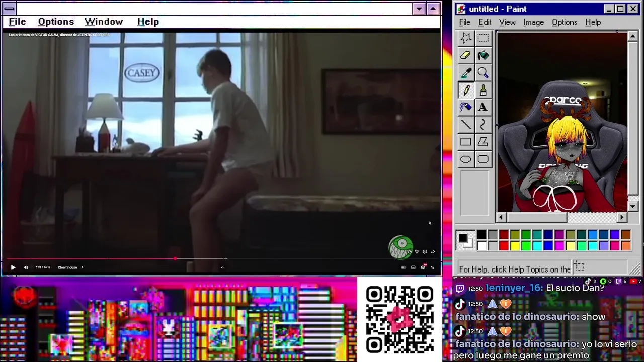Image resolution: width=644 pixels, height=362 pixels.
Task: Open the Paint View menu
Action: coord(507,22)
